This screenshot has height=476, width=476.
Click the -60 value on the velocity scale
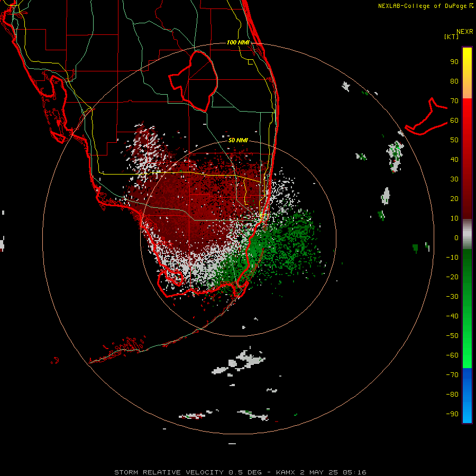coord(452,355)
